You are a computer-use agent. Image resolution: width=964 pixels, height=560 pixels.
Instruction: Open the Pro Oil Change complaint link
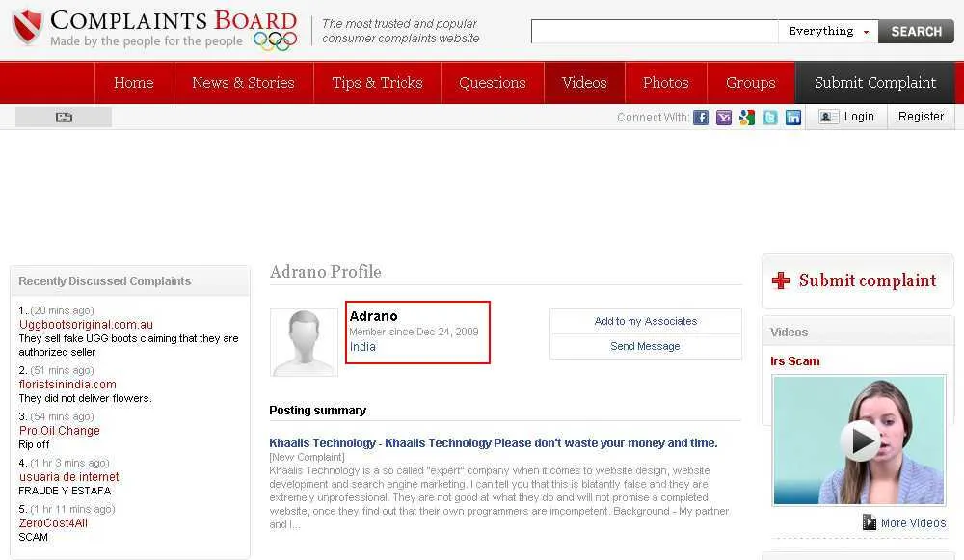59,430
